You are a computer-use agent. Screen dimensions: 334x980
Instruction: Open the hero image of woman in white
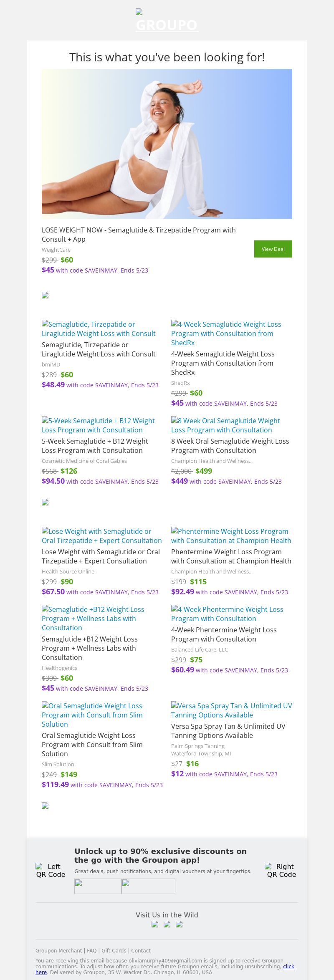(x=167, y=144)
